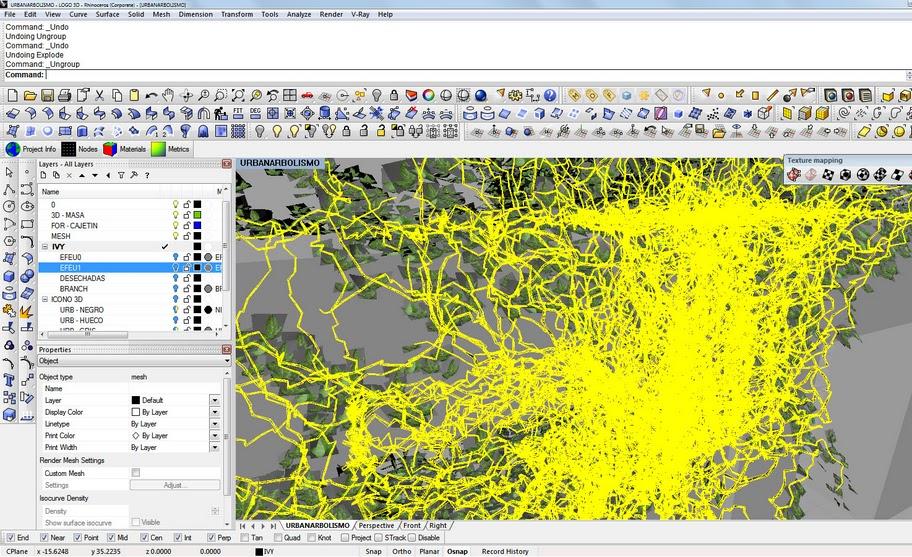912x557 pixels.
Task: Open Options via the gear icon
Action: [515, 95]
